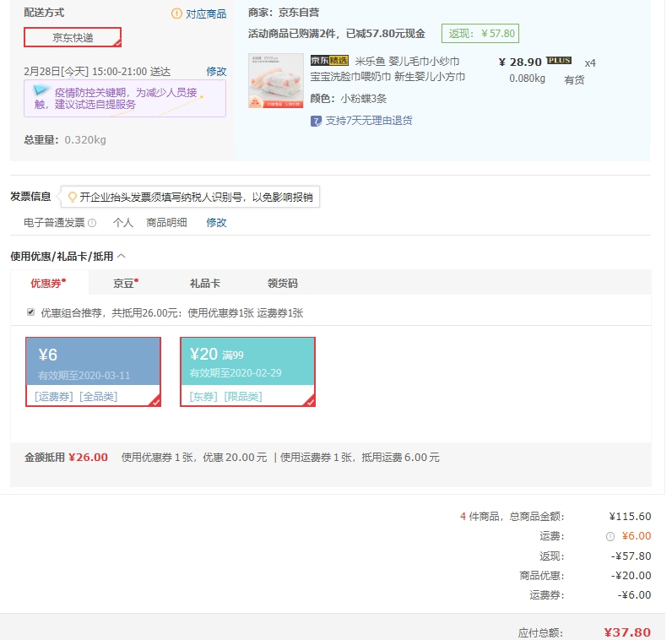This screenshot has width=672, height=640.
Task: Click 个人 invoice title text
Action: [123, 222]
